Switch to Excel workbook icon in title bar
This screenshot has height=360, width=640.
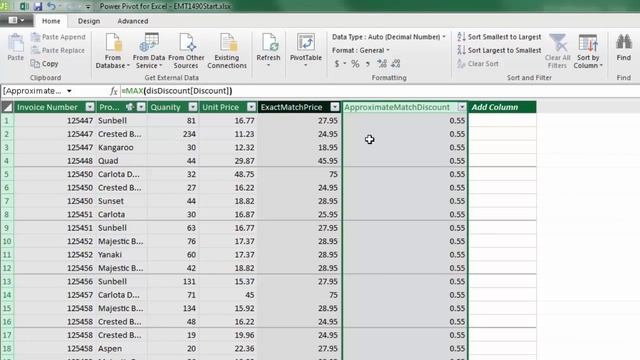click(24, 6)
